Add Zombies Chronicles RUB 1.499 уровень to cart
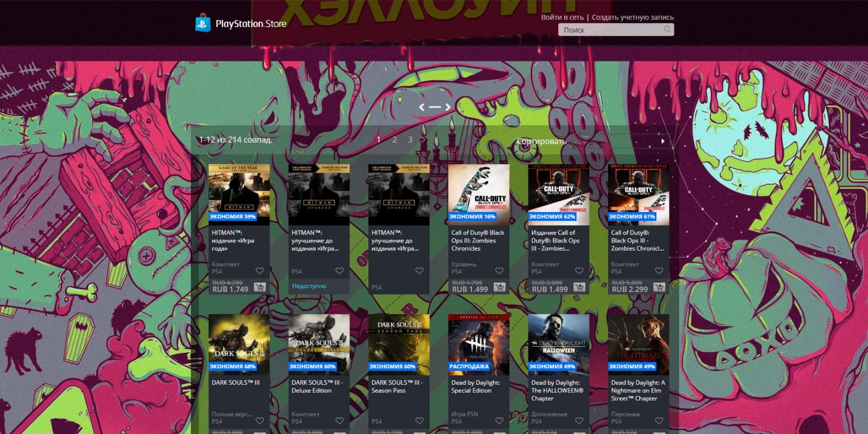868x434 pixels. point(500,287)
